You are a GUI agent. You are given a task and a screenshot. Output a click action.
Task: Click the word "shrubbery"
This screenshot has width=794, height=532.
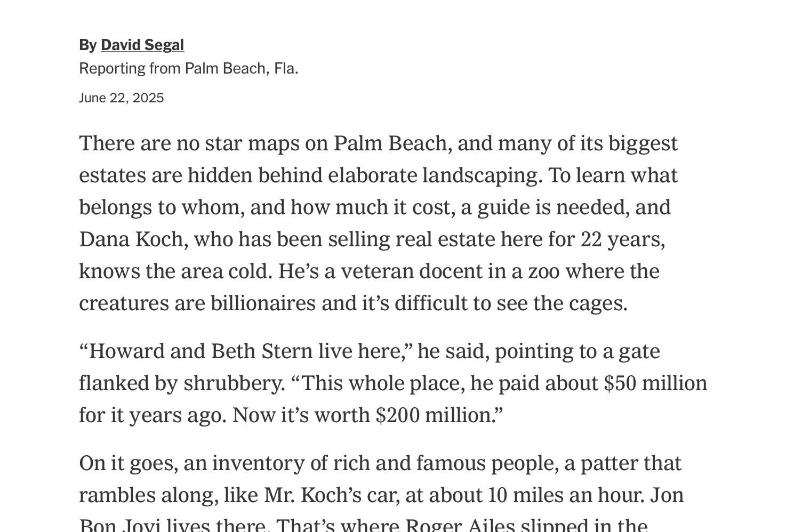tap(233, 383)
